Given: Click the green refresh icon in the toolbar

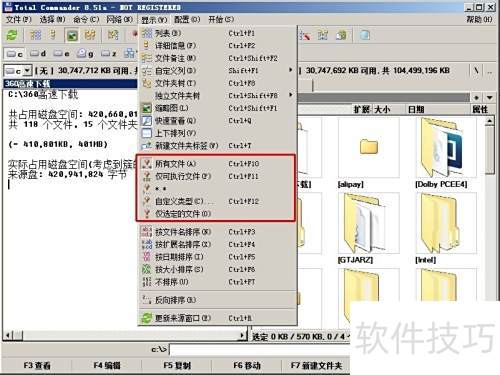Looking at the screenshot, I should click(x=12, y=35).
